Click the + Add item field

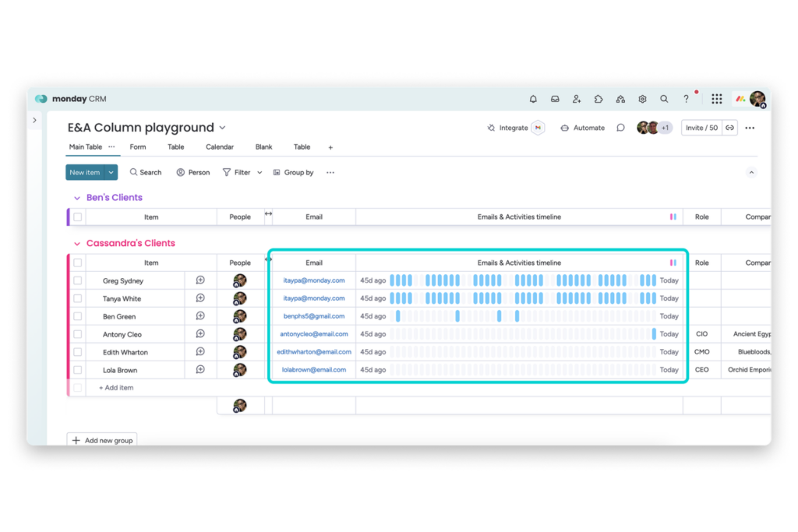116,388
